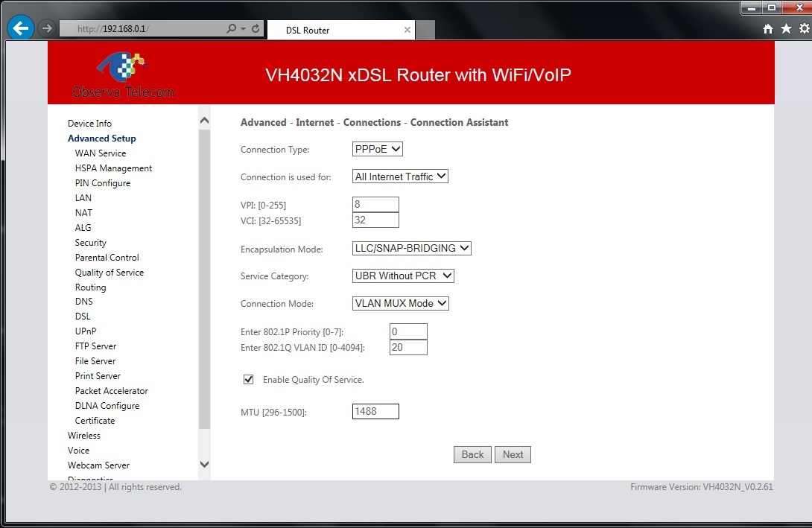Open UPnP in sidebar

(86, 331)
